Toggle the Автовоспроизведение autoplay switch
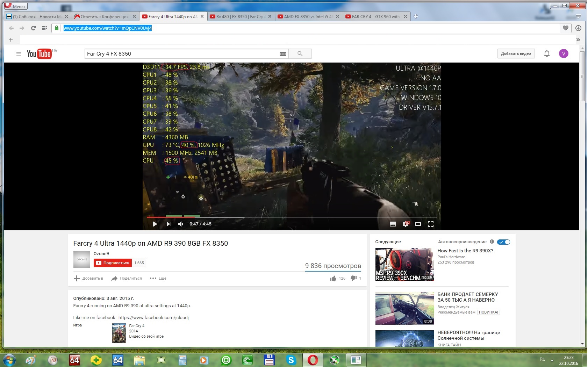Screen dimensions: 588x367 pyautogui.click(x=504, y=242)
